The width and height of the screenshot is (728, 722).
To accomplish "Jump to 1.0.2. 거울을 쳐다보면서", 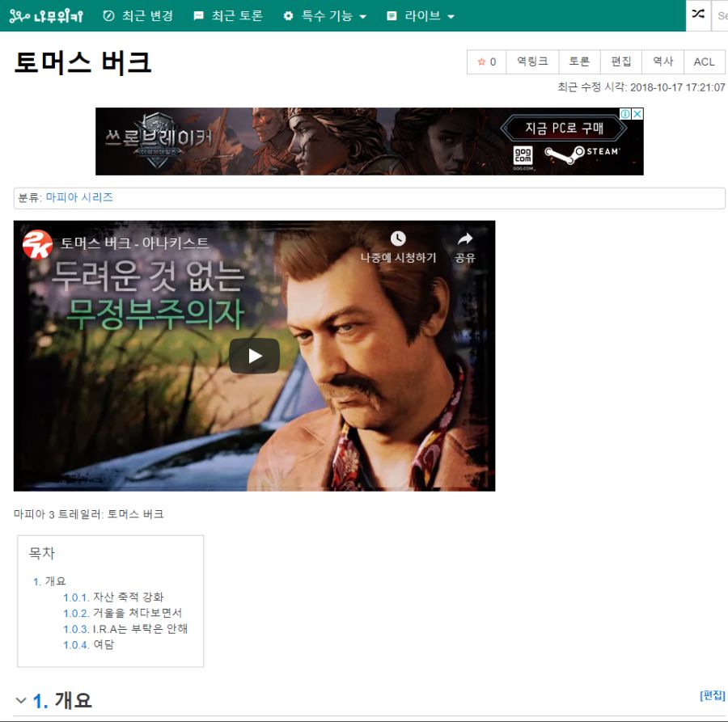I will click(x=123, y=613).
